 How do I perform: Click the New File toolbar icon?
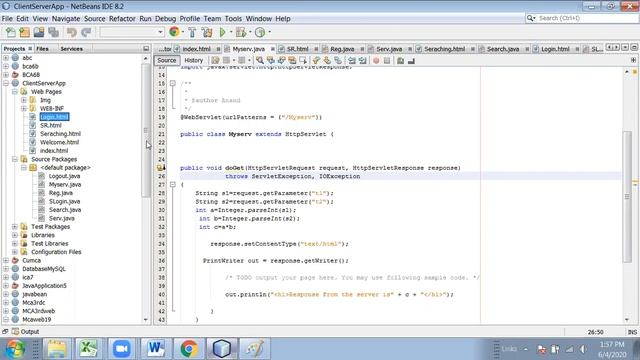click(11, 32)
